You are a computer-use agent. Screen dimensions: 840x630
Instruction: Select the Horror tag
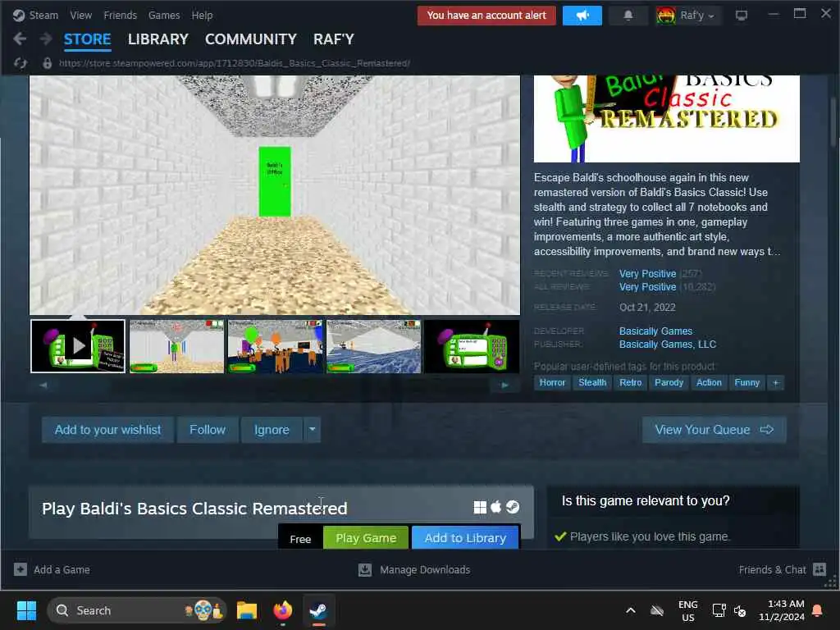(x=552, y=382)
